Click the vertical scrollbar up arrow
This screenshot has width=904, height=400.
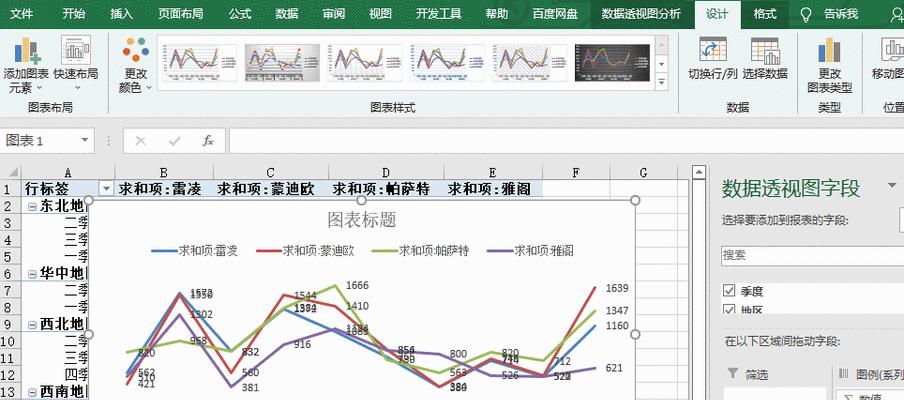[x=698, y=172]
